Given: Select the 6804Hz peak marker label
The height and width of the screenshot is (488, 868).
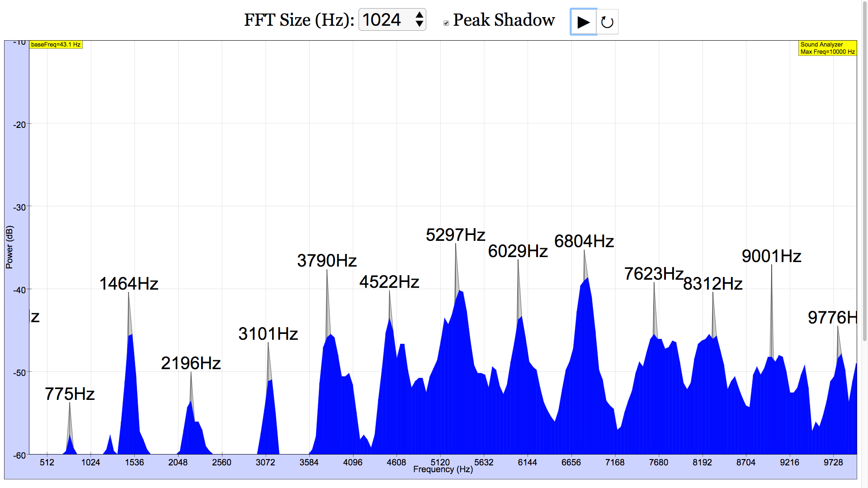Looking at the screenshot, I should pos(584,241).
